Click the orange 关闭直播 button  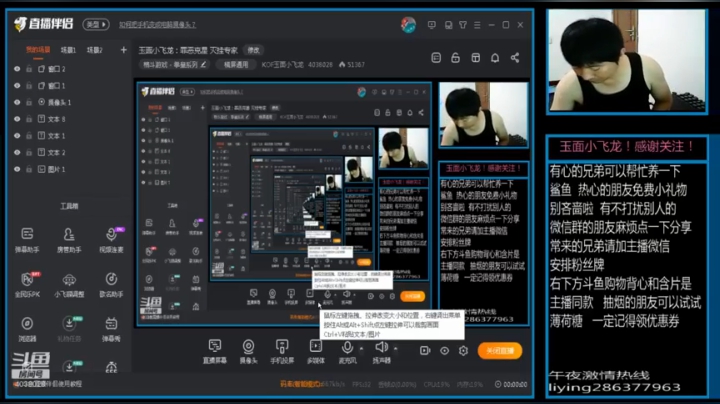point(500,351)
